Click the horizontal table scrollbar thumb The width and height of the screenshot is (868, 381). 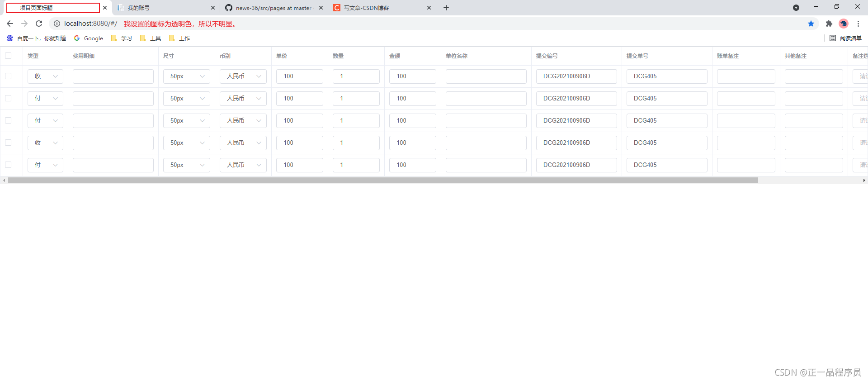tap(383, 180)
